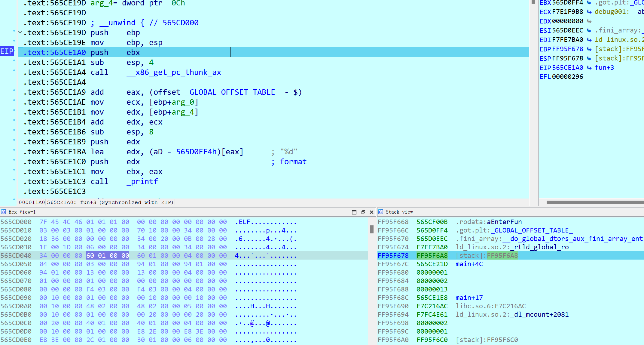
Task: Click the __unwind comment line
Action: pyautogui.click(x=145, y=23)
